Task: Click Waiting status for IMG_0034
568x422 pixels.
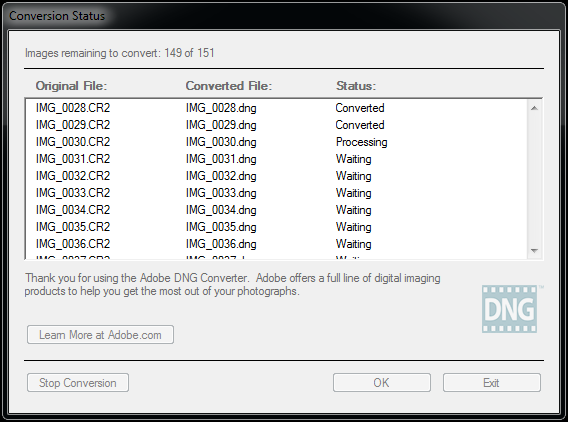Action: coord(354,210)
